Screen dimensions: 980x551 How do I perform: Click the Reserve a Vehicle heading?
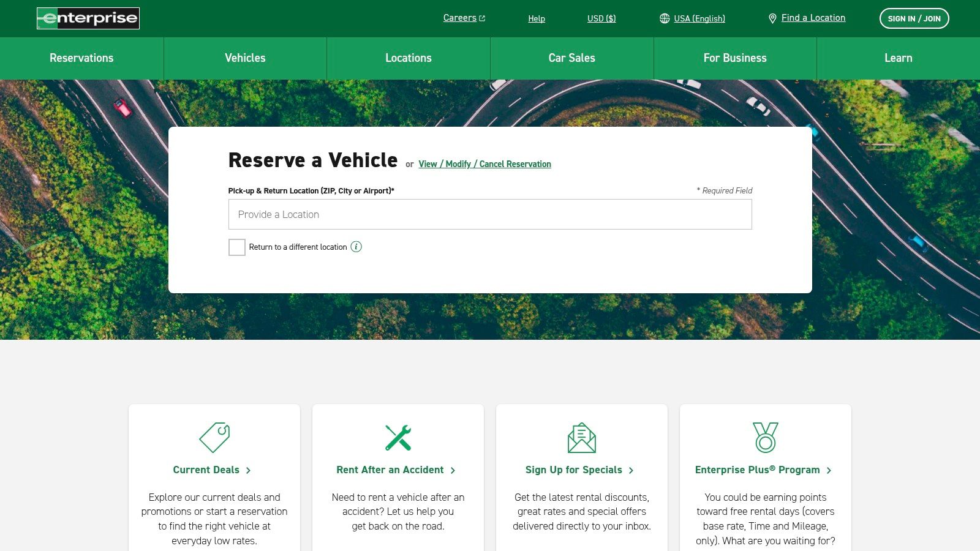coord(313,160)
